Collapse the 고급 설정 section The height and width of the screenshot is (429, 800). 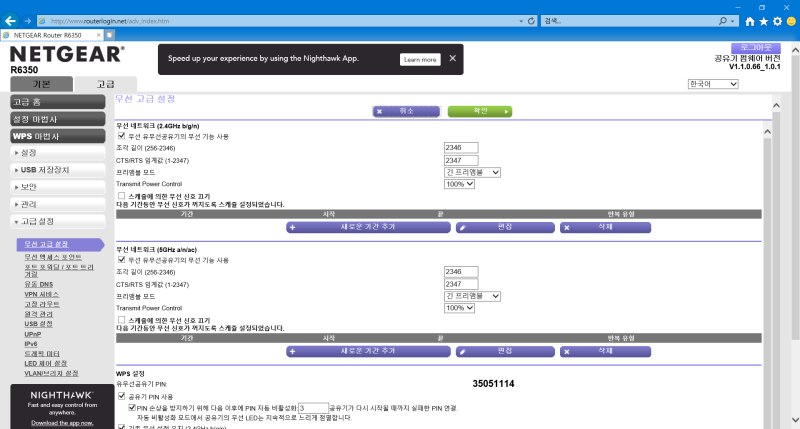58,221
